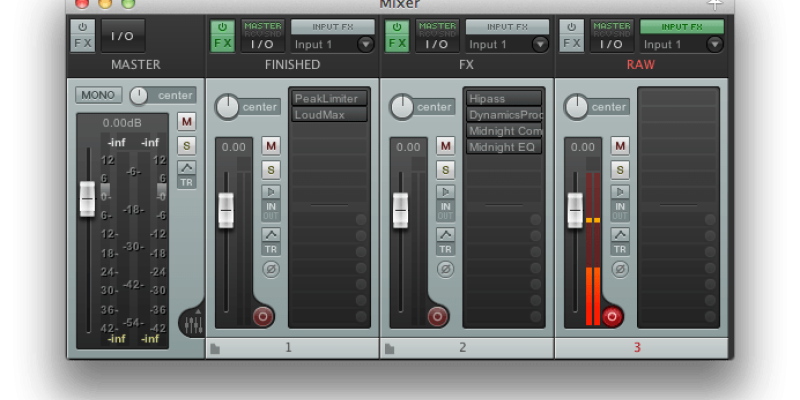The height and width of the screenshot is (400, 800).
Task: Click the INPUT FX button on the RAW track
Action: [681, 27]
